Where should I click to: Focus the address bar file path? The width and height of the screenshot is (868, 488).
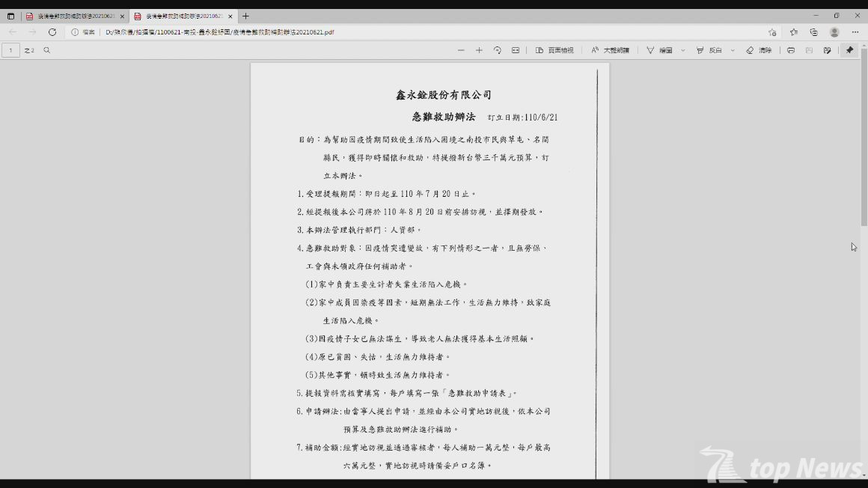tap(220, 32)
